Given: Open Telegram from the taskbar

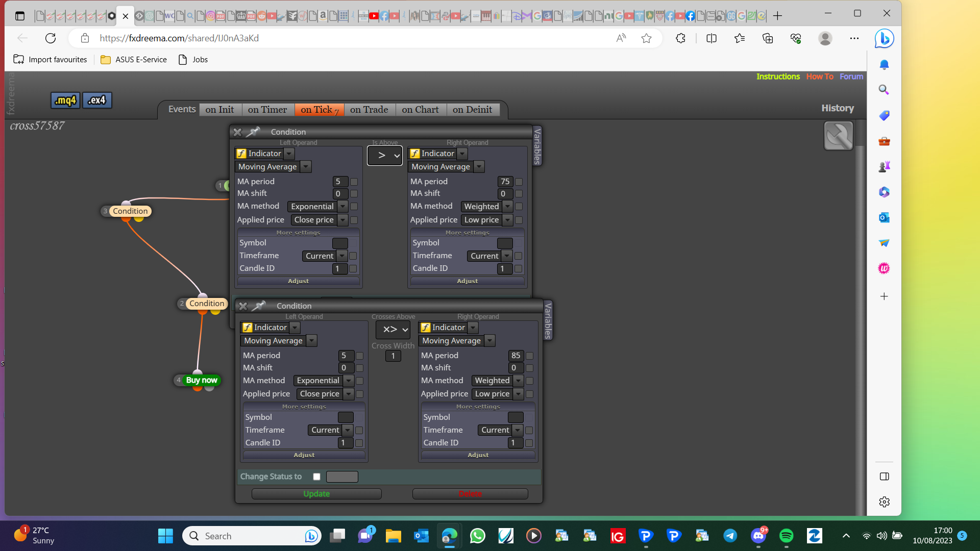Looking at the screenshot, I should 730,536.
